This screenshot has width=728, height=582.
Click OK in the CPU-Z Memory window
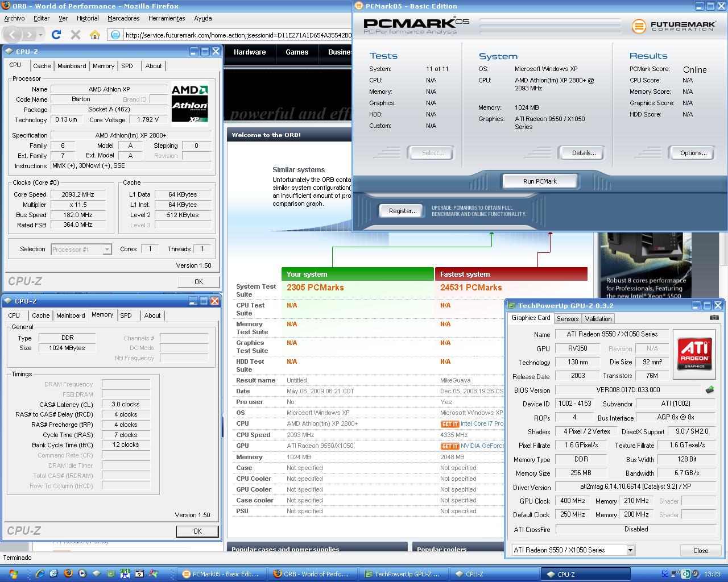pos(197,531)
